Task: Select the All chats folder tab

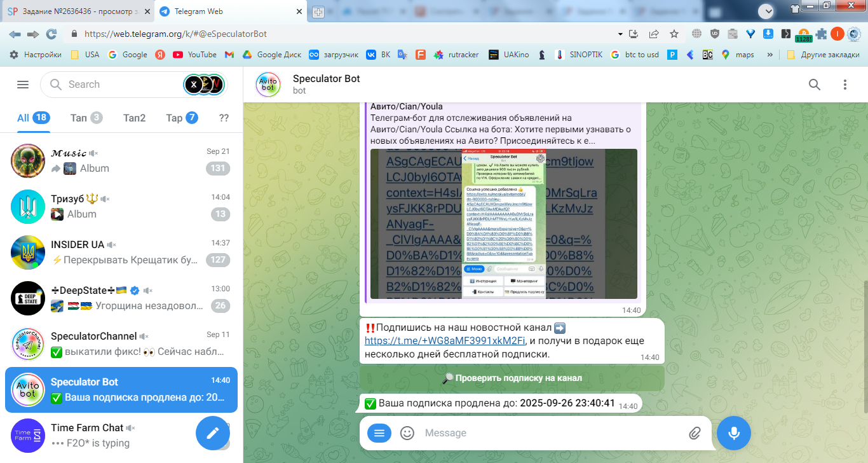Action: (34, 118)
